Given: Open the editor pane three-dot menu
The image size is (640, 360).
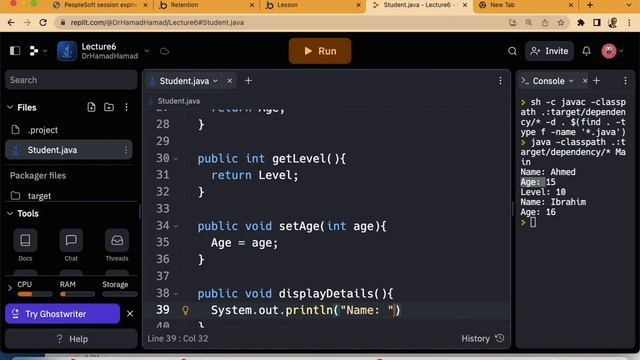Looking at the screenshot, I should pyautogui.click(x=500, y=81).
